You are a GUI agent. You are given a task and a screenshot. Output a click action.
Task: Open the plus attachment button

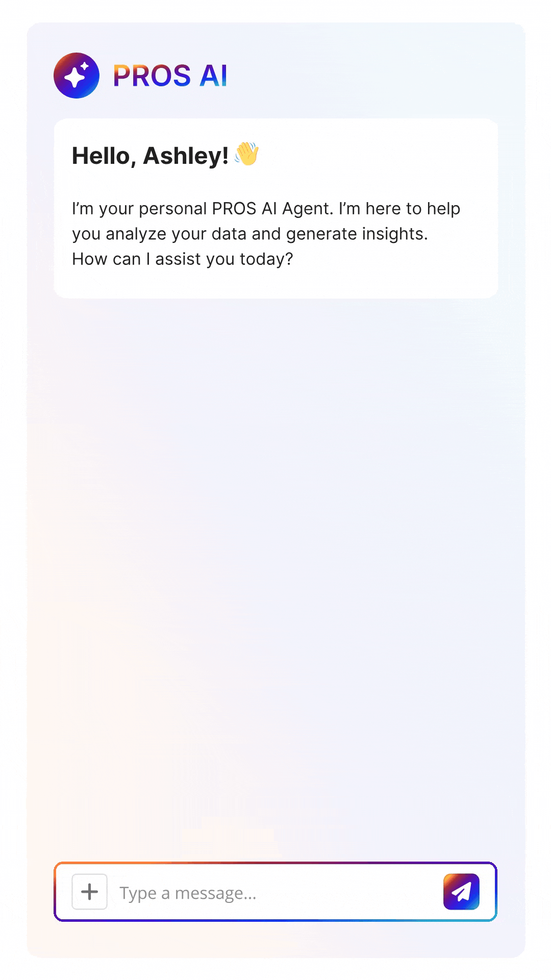tap(89, 892)
